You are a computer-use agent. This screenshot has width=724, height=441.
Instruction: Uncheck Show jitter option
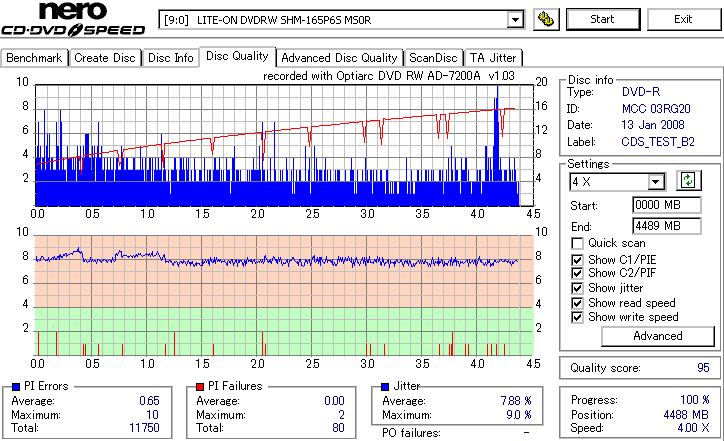(577, 288)
